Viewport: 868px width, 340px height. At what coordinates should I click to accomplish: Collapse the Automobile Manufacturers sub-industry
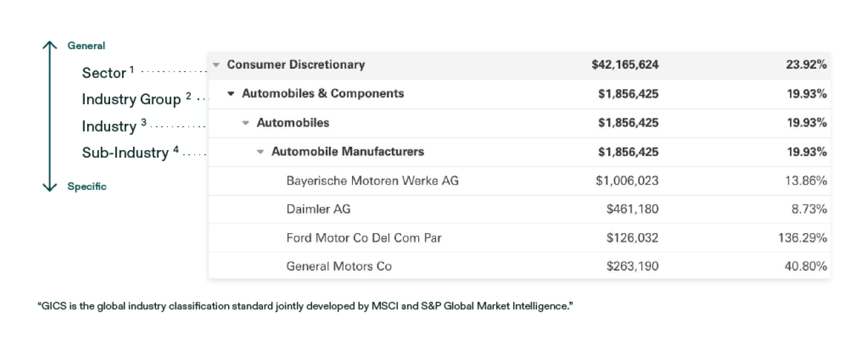click(260, 152)
